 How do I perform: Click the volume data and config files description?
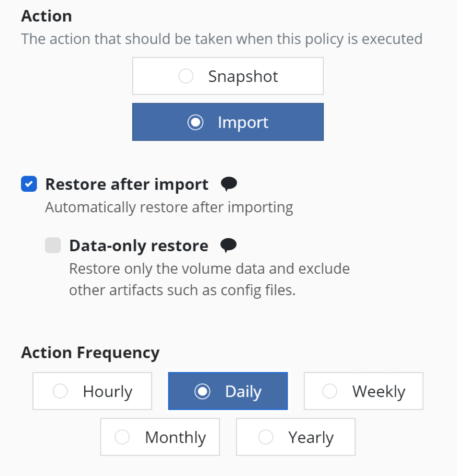(x=209, y=279)
